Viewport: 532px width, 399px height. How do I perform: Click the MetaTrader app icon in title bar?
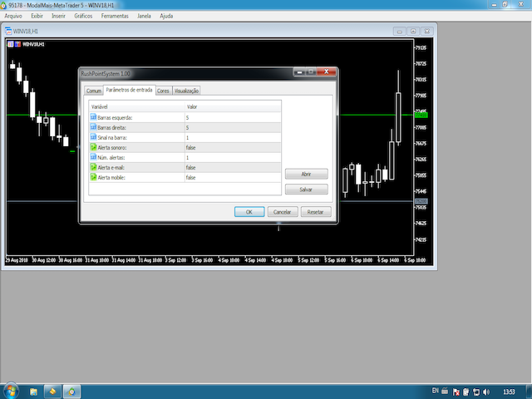tap(3, 6)
